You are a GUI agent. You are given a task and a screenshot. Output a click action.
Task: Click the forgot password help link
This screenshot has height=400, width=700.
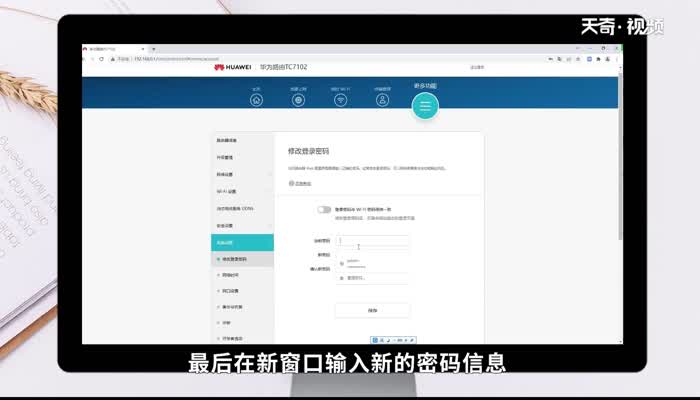(x=302, y=183)
